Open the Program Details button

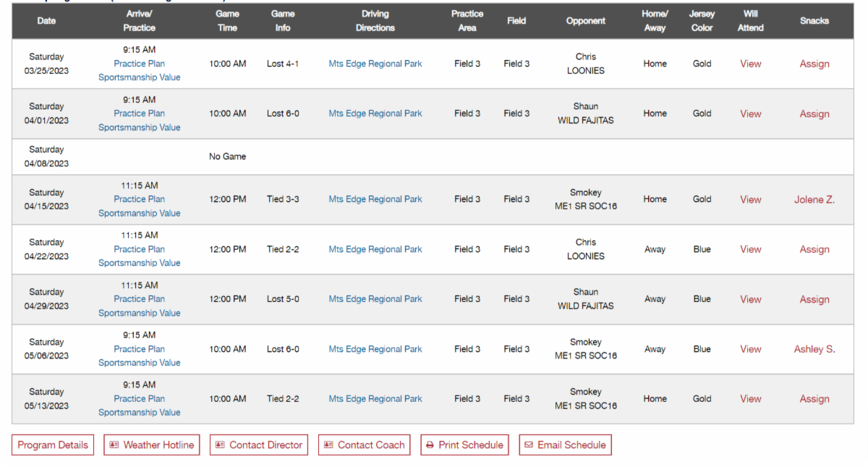tap(53, 445)
